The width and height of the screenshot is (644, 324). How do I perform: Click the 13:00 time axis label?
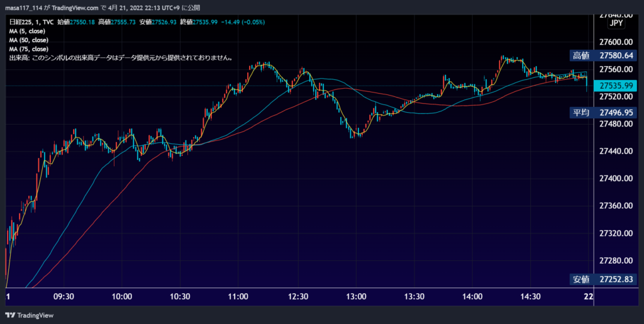(356, 296)
